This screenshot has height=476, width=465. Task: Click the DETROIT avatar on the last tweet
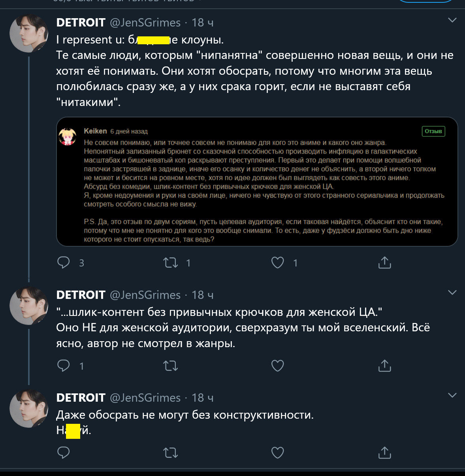click(x=29, y=409)
